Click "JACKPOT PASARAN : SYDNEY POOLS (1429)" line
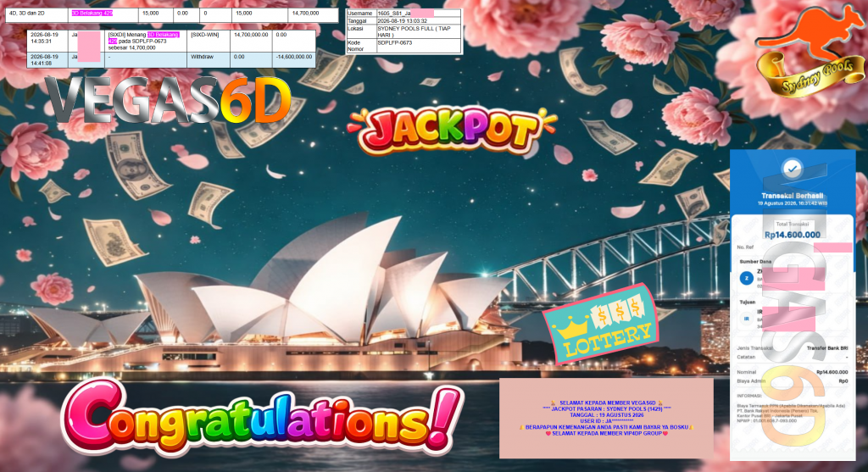 point(607,409)
